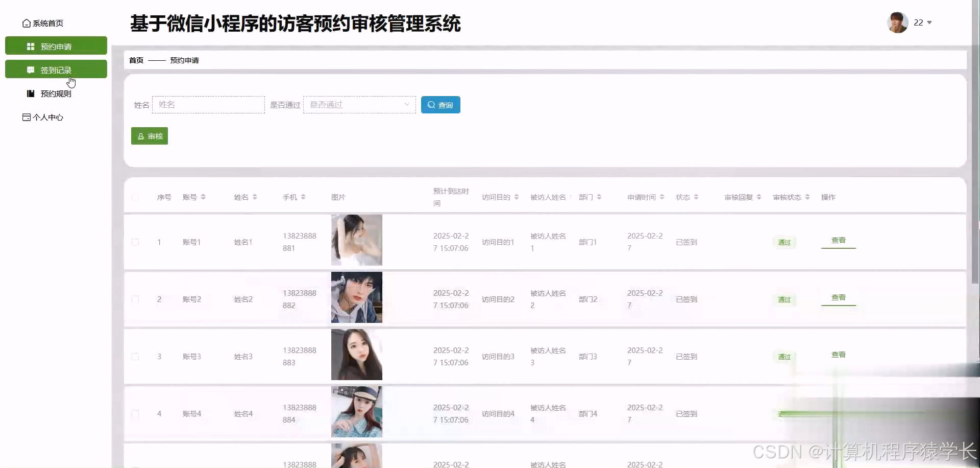The width and height of the screenshot is (980, 468).
Task: Open 系统首页 via its home icon
Action: (x=26, y=23)
